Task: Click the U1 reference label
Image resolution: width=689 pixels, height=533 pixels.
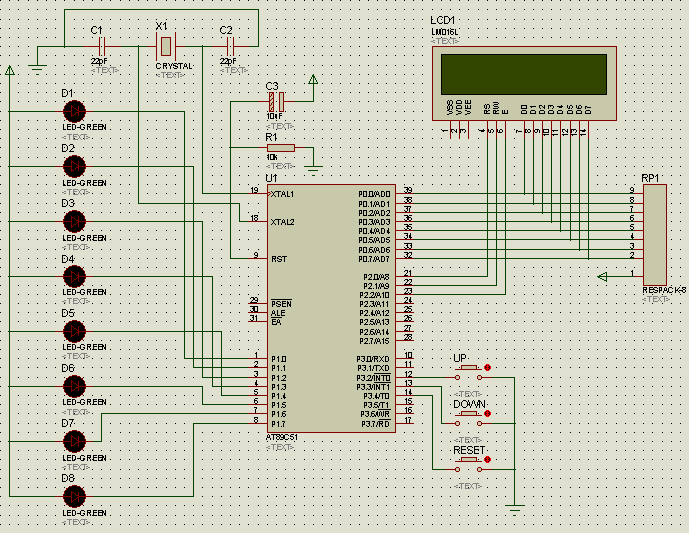Action: pyautogui.click(x=272, y=178)
